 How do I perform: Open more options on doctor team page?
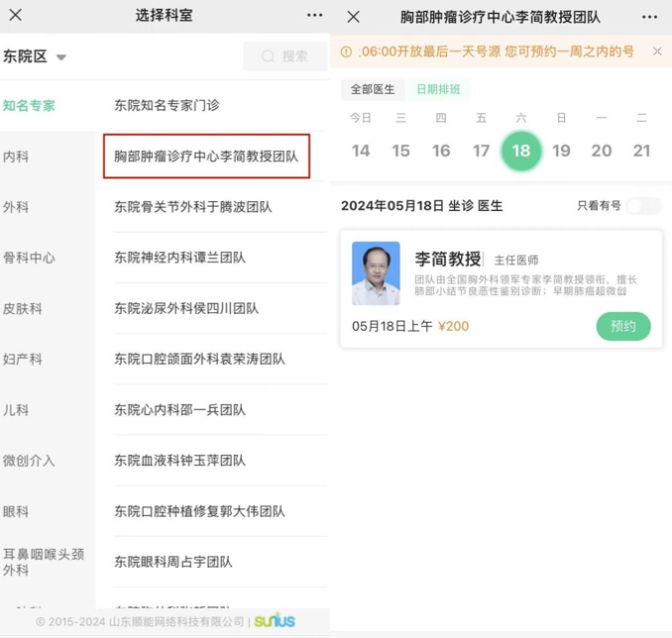click(649, 17)
